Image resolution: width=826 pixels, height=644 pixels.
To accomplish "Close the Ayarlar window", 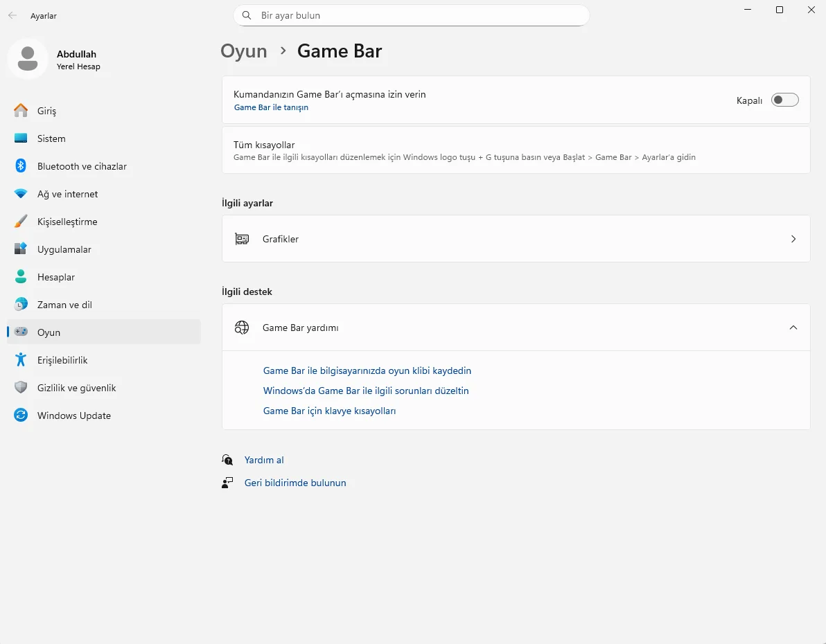I will [x=811, y=10].
